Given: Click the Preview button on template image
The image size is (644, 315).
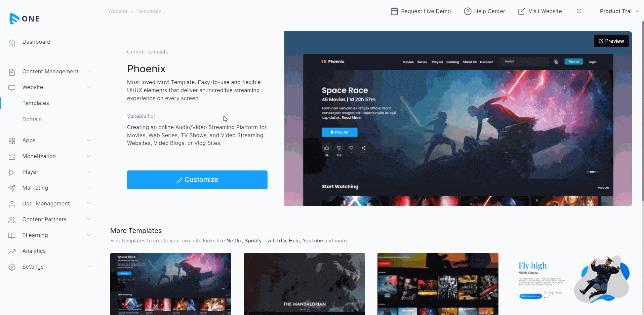Looking at the screenshot, I should point(611,41).
